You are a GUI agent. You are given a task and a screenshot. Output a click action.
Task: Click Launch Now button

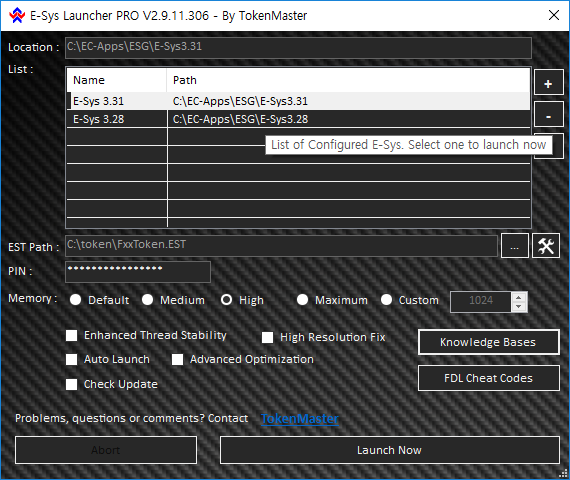click(389, 450)
